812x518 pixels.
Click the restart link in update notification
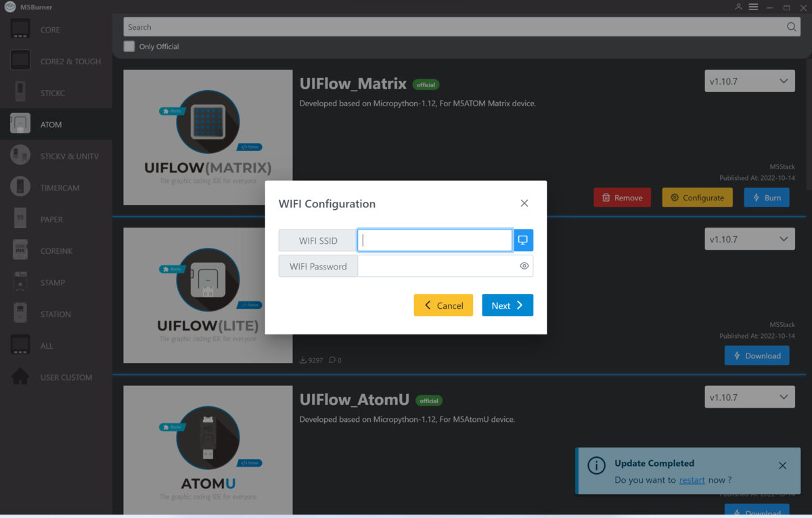click(692, 480)
